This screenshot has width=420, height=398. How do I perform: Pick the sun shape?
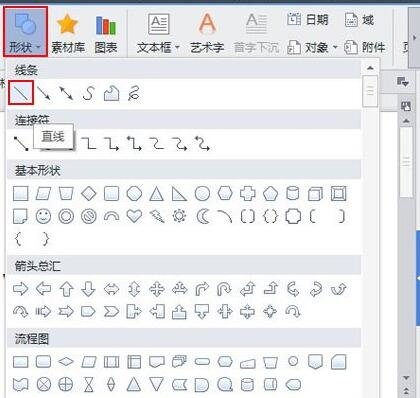(179, 216)
